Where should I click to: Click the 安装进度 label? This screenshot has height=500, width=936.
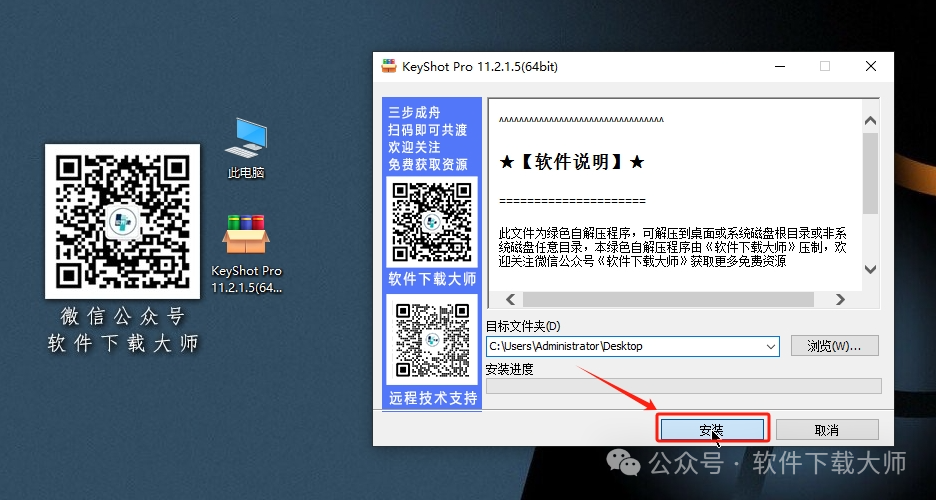[x=509, y=369]
